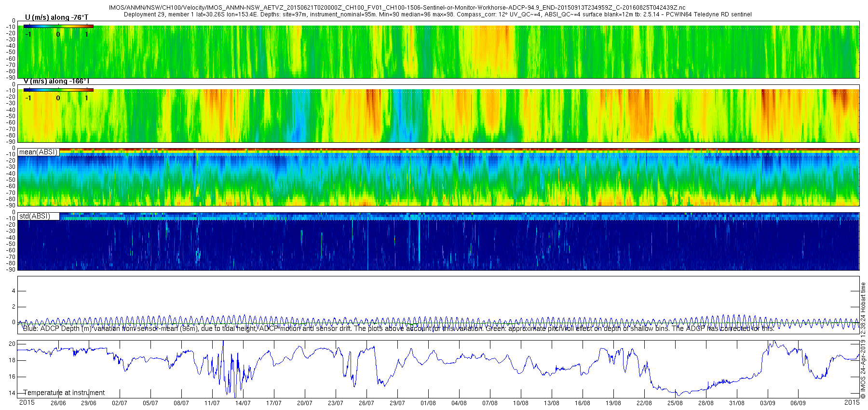The image size is (868, 410).
Task: Click the 'V (m/s) along -166°T' panel label
Action: pyautogui.click(x=57, y=81)
